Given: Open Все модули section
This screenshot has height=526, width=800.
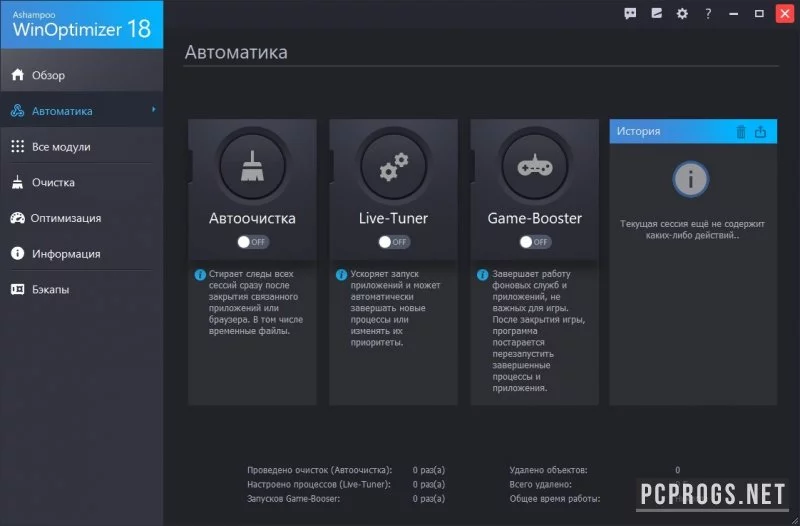Looking at the screenshot, I should coord(82,146).
